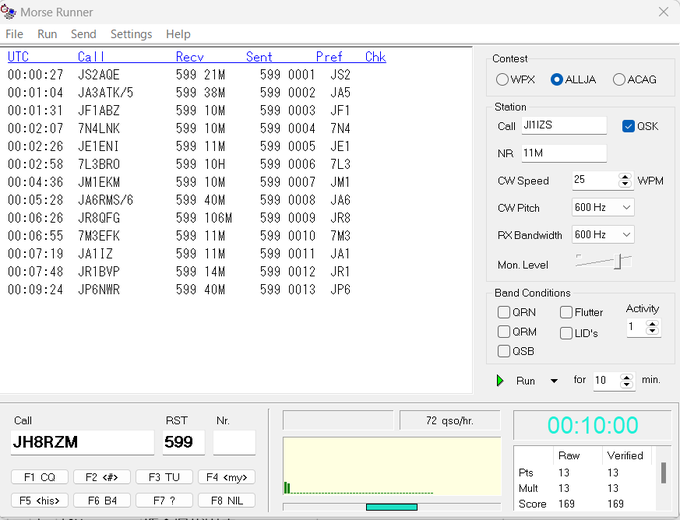Click the F3 TU button
The width and height of the screenshot is (680, 520).
pyautogui.click(x=164, y=477)
